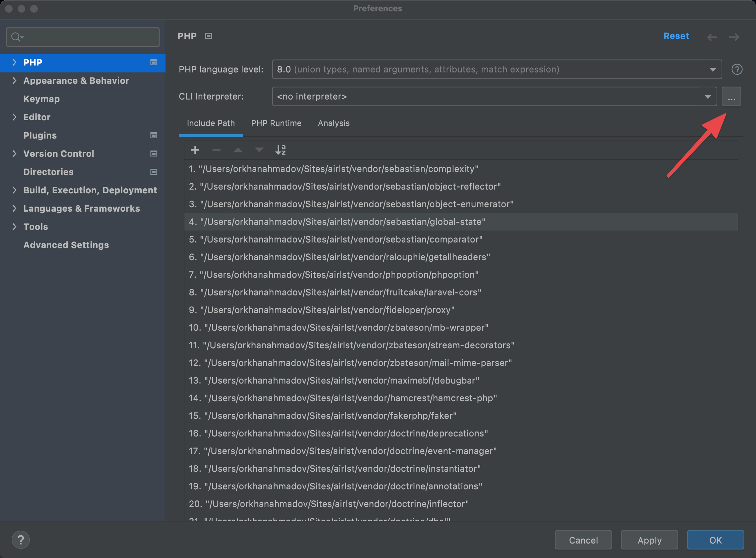Open the PHP language level dropdown
The image size is (756, 558).
tap(497, 70)
